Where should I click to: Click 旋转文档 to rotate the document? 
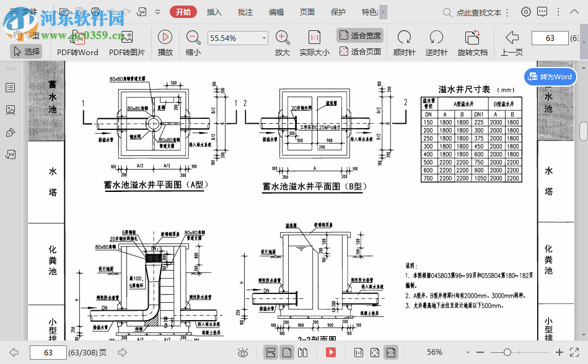pyautogui.click(x=473, y=44)
